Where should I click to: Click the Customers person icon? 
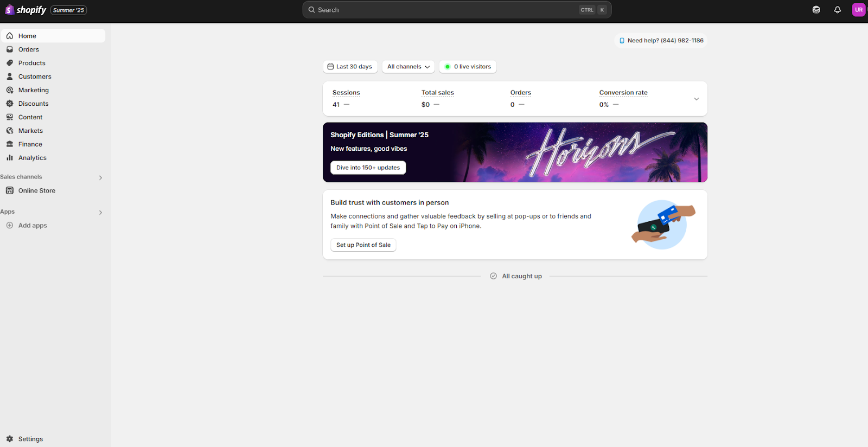(x=10, y=76)
